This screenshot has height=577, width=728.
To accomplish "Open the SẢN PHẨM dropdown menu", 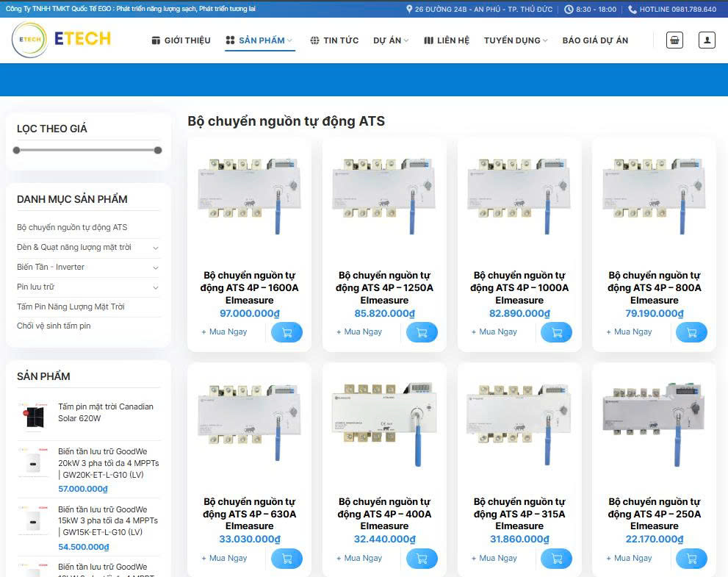I will 260,40.
